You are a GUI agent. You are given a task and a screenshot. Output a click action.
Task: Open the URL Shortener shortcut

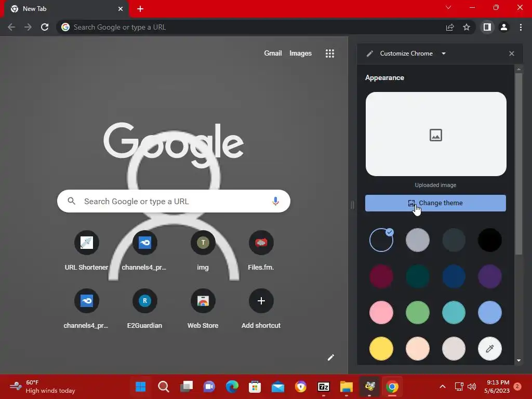(87, 250)
